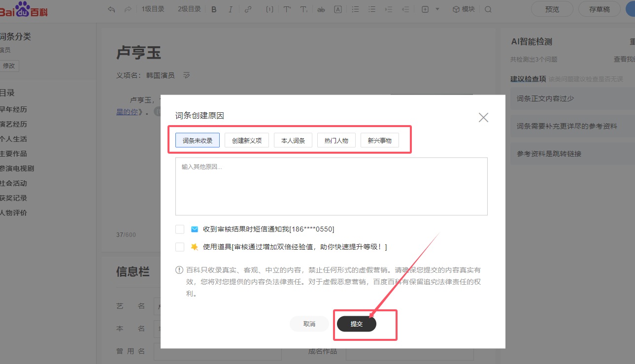635x364 pixels.
Task: Apply superscript formatting
Action: click(x=287, y=9)
